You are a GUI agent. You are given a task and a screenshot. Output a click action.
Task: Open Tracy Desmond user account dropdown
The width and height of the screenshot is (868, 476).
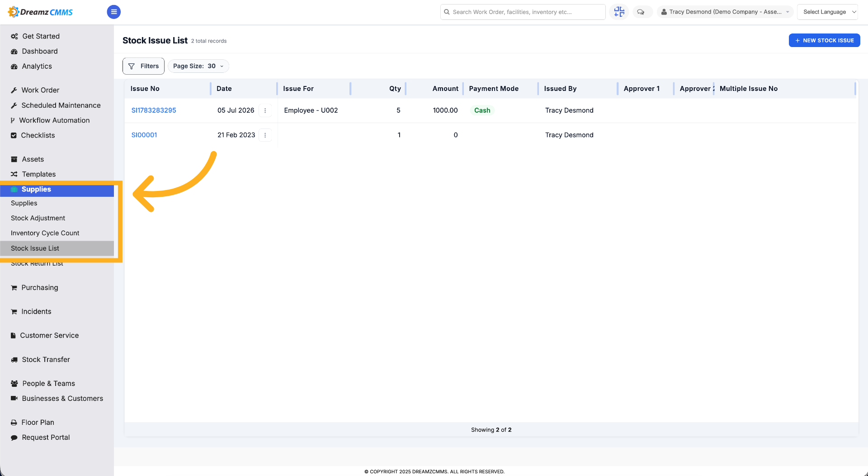coord(725,12)
